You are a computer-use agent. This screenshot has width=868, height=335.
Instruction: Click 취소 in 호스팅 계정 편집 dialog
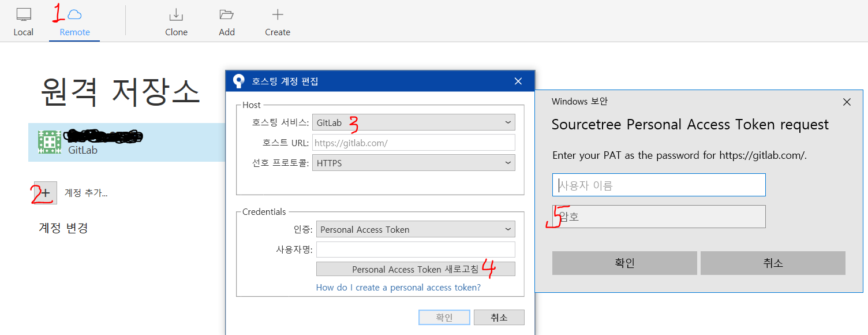pyautogui.click(x=499, y=318)
